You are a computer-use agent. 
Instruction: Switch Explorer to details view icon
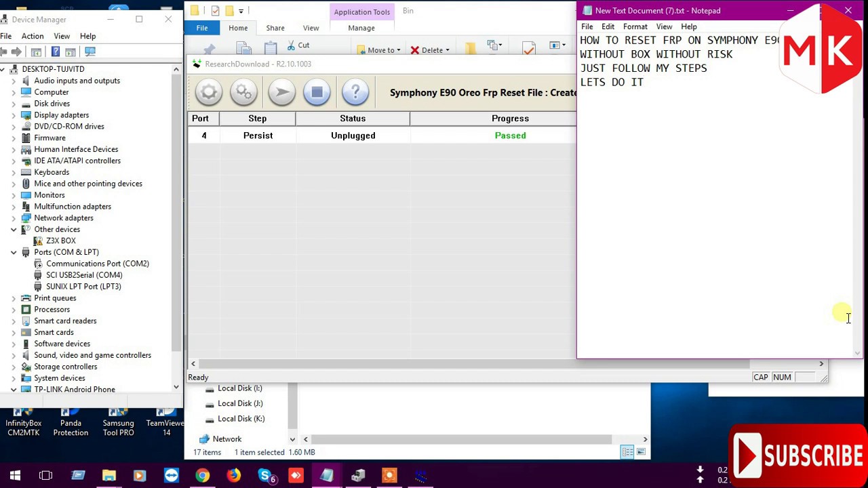click(627, 452)
